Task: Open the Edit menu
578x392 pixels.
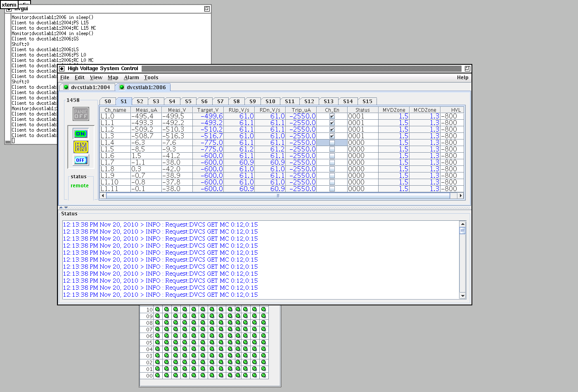Action: pyautogui.click(x=79, y=78)
